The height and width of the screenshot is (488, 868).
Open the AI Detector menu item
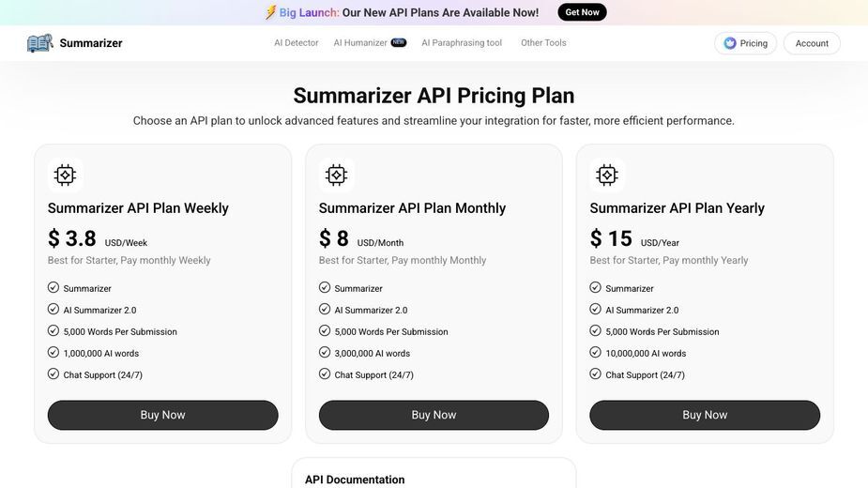(x=297, y=42)
